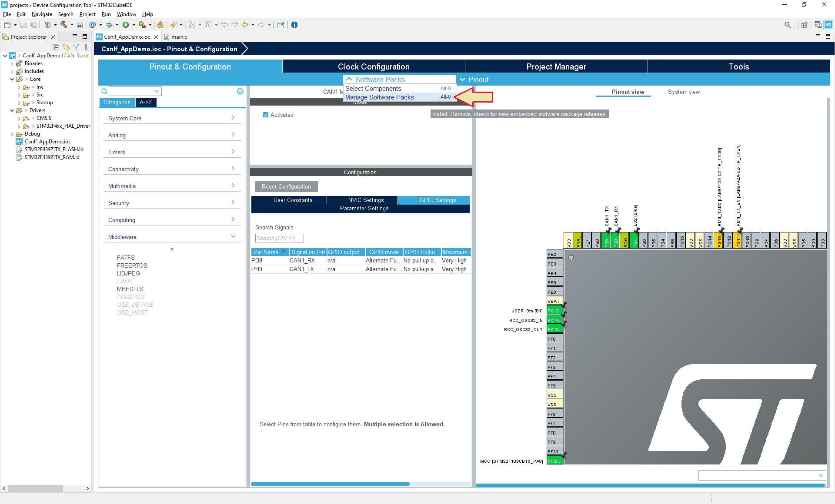The image size is (835, 504).
Task: Select FREERTOS in the Middleware list
Action: click(132, 265)
